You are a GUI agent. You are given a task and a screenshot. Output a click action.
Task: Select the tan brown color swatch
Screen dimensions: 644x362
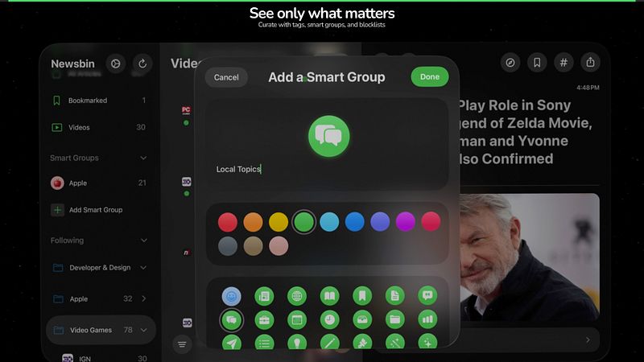tap(253, 246)
